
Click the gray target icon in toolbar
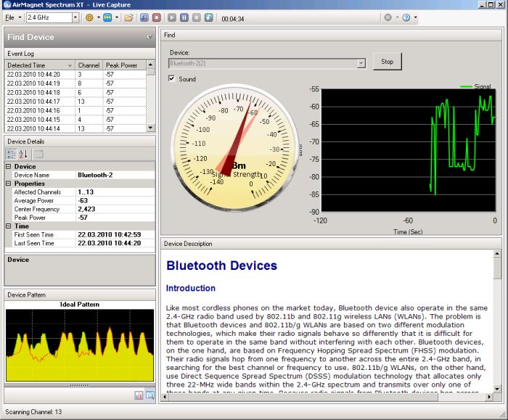point(388,17)
